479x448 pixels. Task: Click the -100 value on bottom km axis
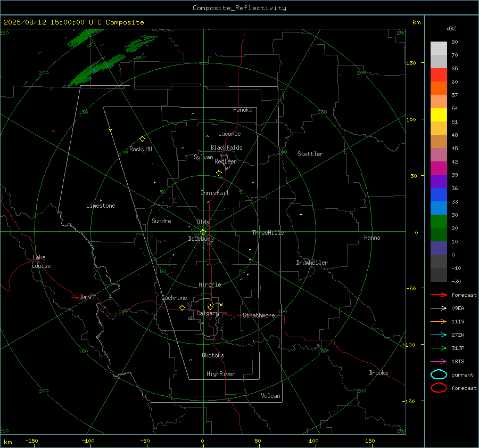88,441
